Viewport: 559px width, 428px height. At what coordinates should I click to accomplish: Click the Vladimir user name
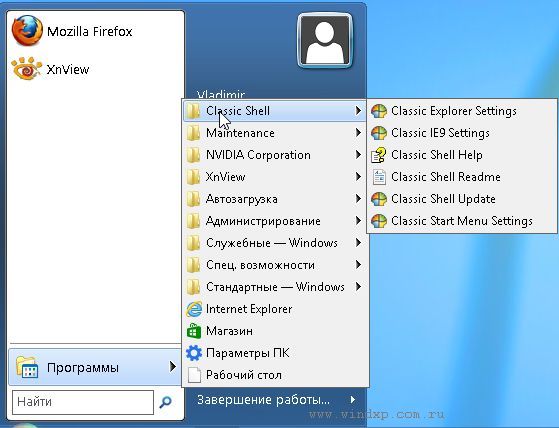coord(221,94)
